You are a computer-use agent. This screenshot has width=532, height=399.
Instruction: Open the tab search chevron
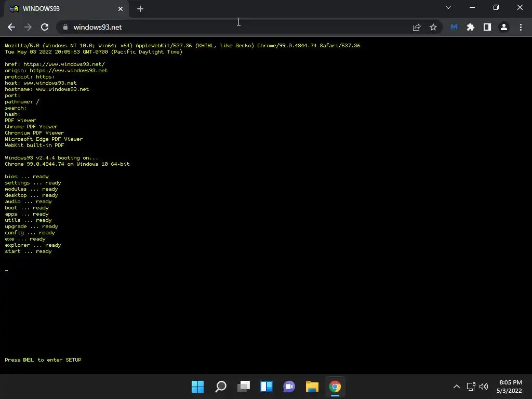pos(448,7)
